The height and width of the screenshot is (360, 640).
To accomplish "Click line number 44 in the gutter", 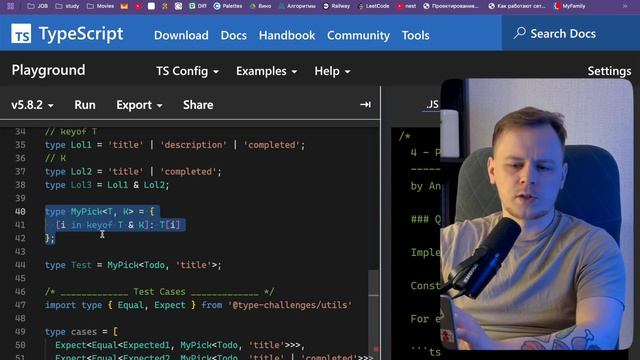I will [x=20, y=265].
